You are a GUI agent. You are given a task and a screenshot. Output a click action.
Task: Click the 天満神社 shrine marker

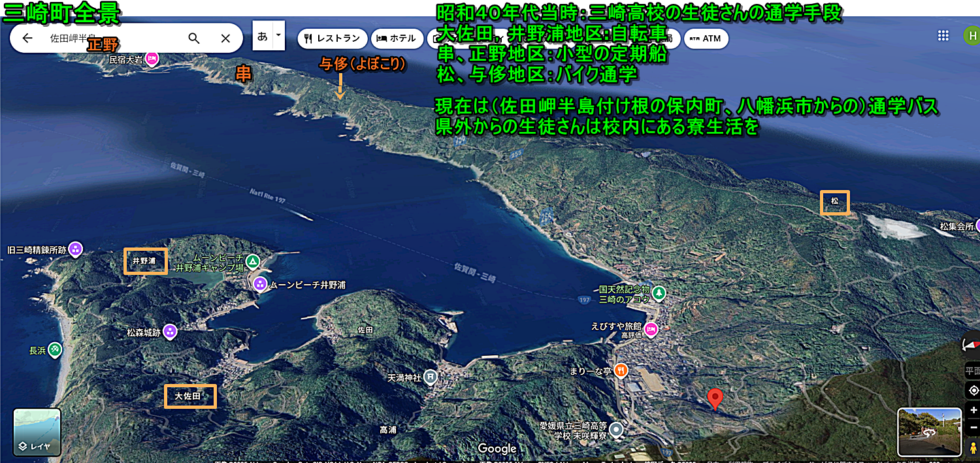430,377
